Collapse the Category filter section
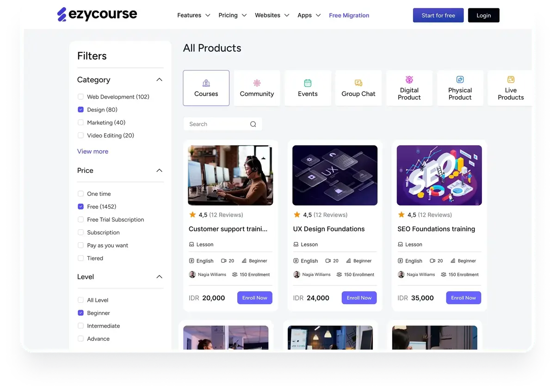 point(159,80)
